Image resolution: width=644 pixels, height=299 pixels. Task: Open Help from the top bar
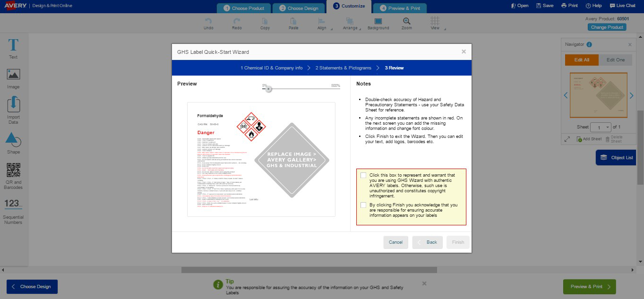pyautogui.click(x=594, y=6)
